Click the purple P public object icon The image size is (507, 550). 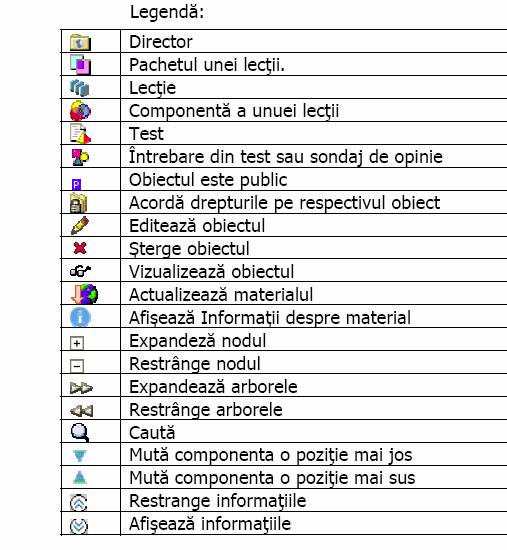[76, 184]
